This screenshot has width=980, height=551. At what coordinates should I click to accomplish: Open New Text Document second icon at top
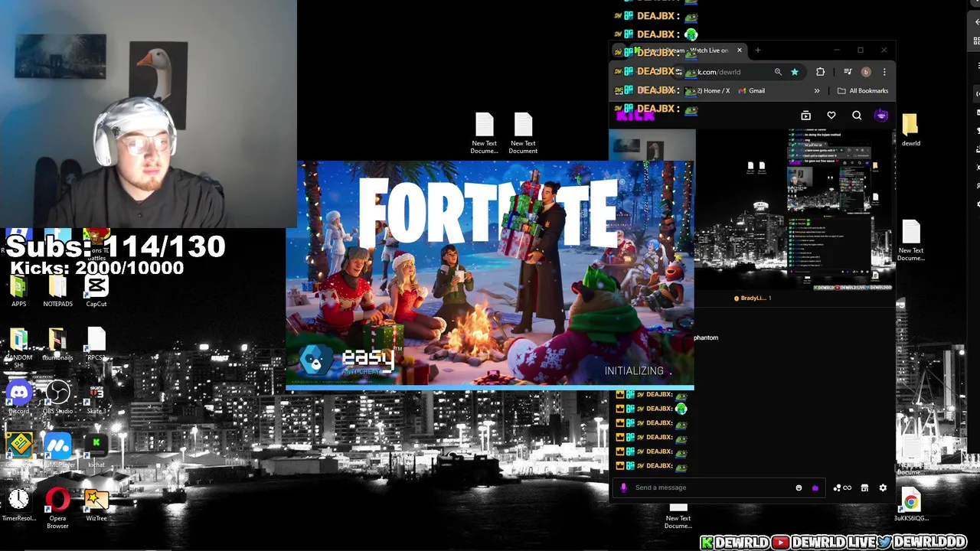click(x=523, y=134)
